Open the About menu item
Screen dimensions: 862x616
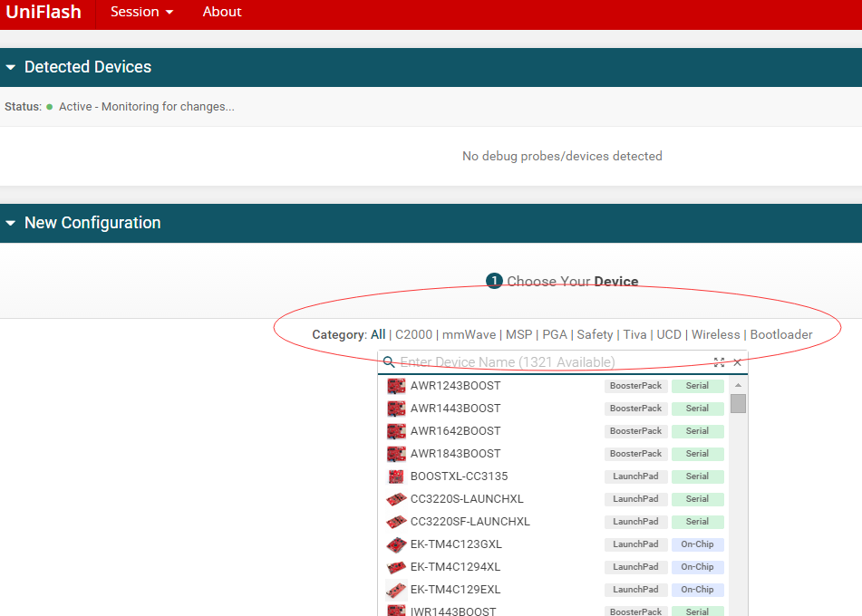(222, 12)
